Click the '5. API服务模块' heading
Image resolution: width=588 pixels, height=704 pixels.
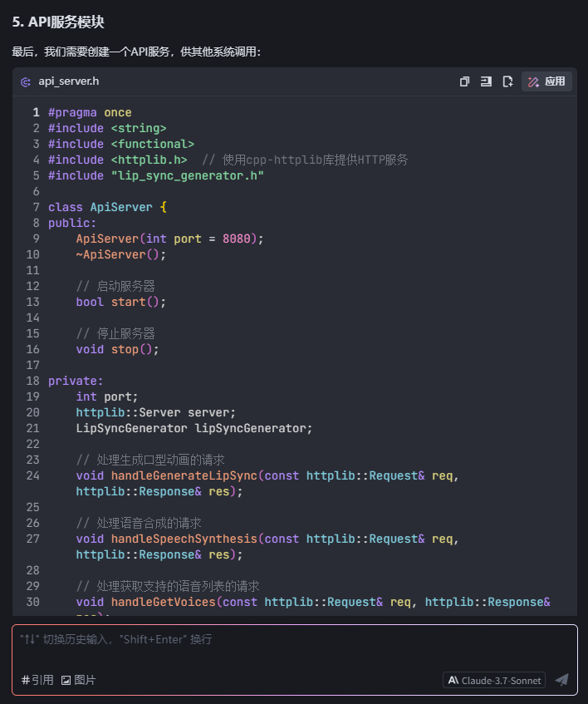click(58, 22)
